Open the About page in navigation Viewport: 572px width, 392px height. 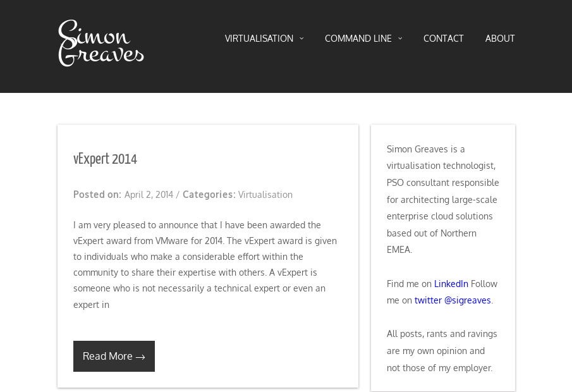(x=500, y=39)
